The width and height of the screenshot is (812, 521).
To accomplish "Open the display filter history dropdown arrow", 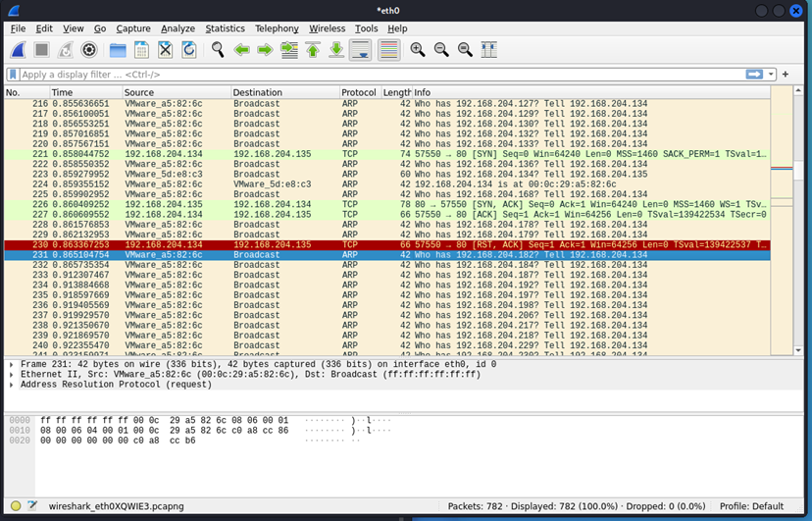I will [772, 75].
